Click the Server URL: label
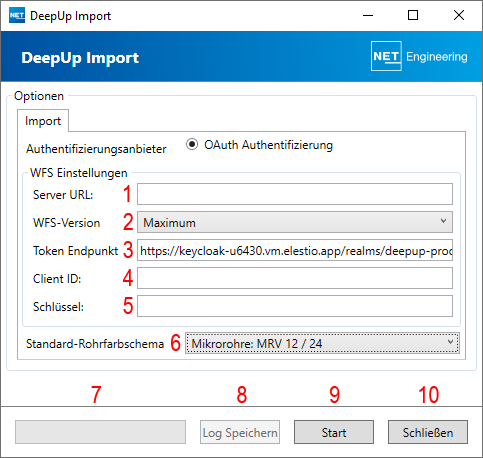Image resolution: width=483 pixels, height=458 pixels. 63,195
